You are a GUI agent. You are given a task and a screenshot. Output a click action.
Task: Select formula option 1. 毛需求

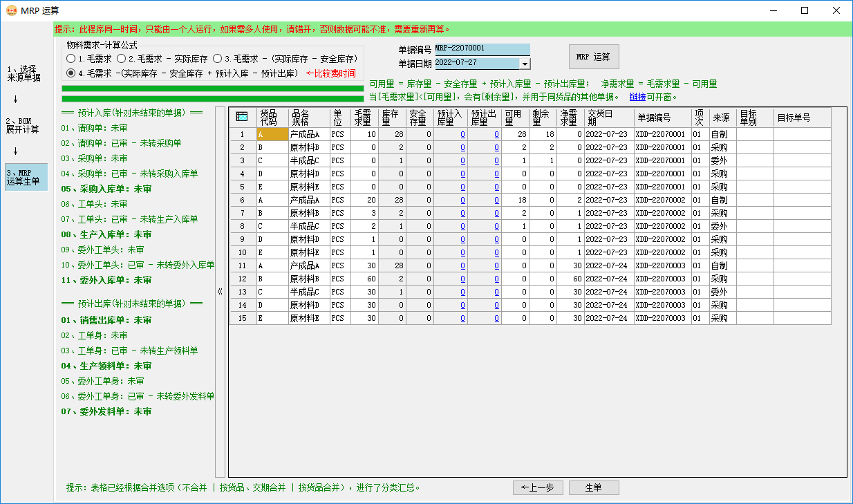tap(71, 59)
